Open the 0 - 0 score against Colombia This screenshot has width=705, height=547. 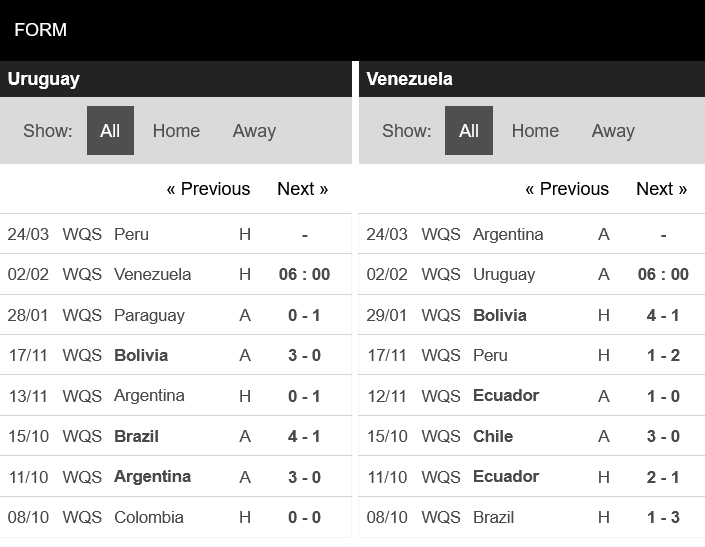tap(304, 517)
